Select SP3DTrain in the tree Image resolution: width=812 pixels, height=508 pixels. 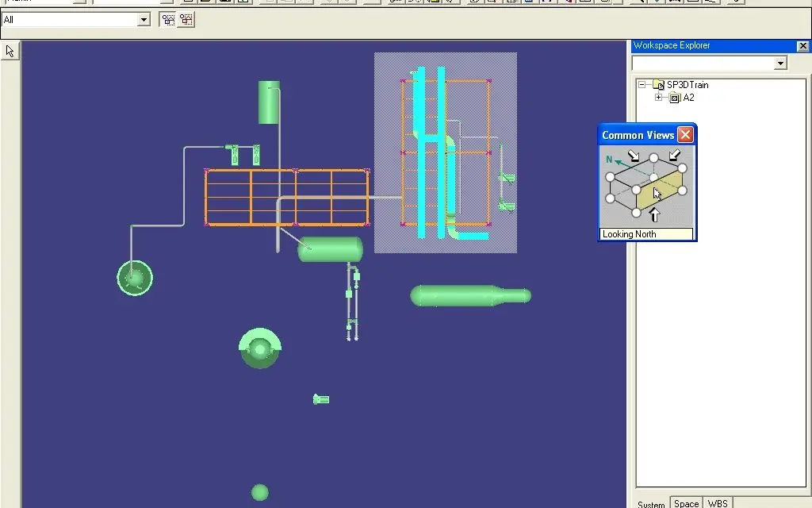[688, 84]
